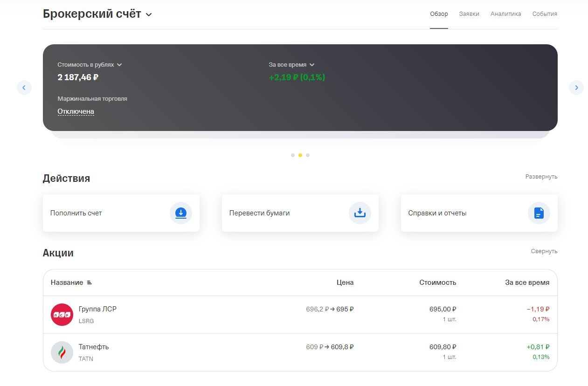588x386 pixels.
Task: Click the Справки и отчеты document icon
Action: (x=539, y=213)
